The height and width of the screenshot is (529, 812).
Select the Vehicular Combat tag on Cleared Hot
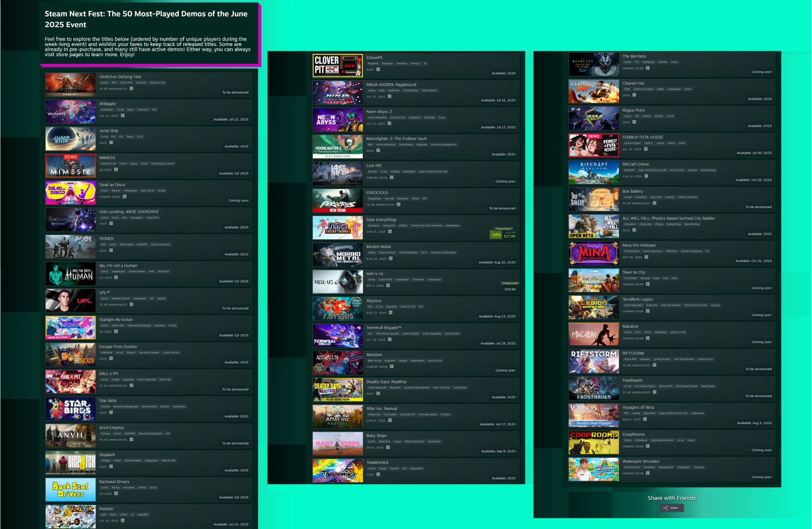pyautogui.click(x=643, y=89)
